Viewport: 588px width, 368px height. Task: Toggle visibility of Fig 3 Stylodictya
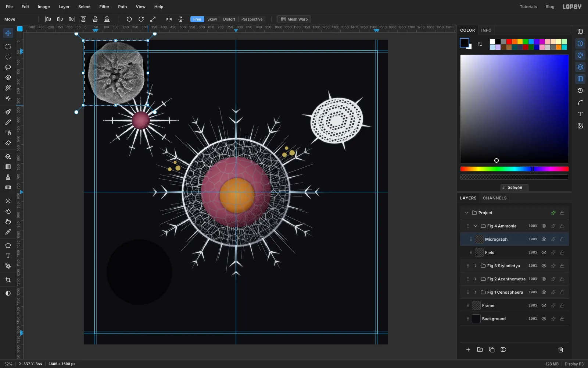click(544, 266)
